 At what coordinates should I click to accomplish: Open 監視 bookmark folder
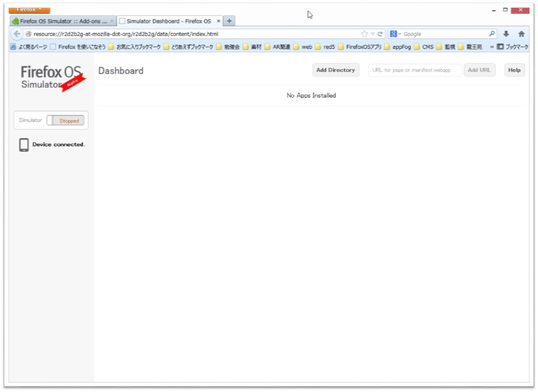446,47
